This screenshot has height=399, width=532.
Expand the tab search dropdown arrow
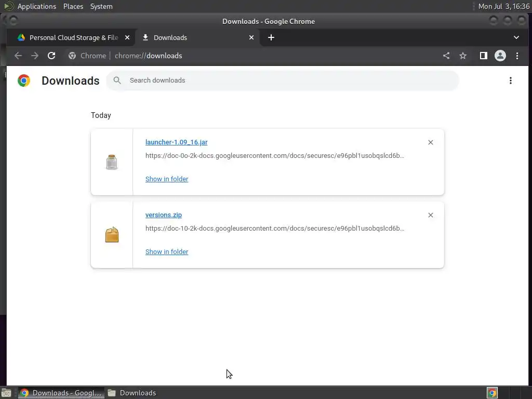click(x=516, y=37)
